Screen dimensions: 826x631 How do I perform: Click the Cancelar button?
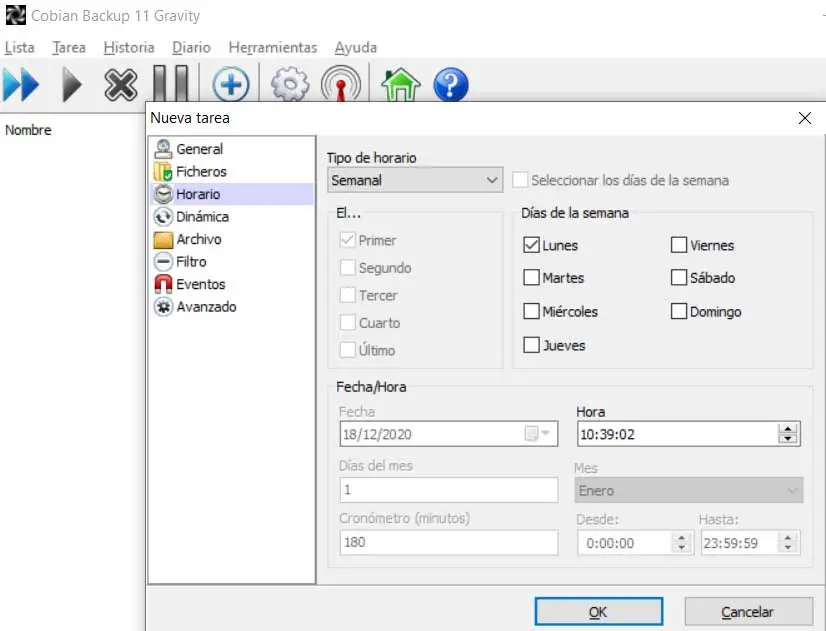(x=748, y=612)
